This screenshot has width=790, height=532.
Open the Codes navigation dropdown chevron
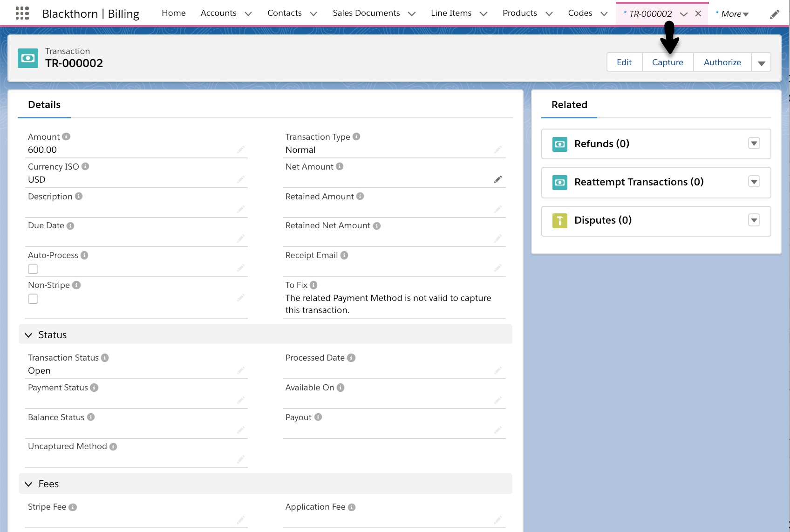(604, 14)
